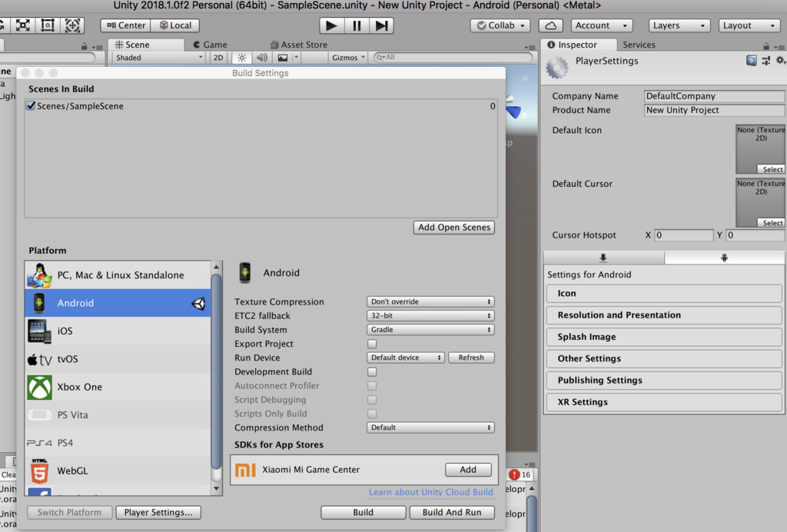Select the PS Vita platform

[118, 415]
